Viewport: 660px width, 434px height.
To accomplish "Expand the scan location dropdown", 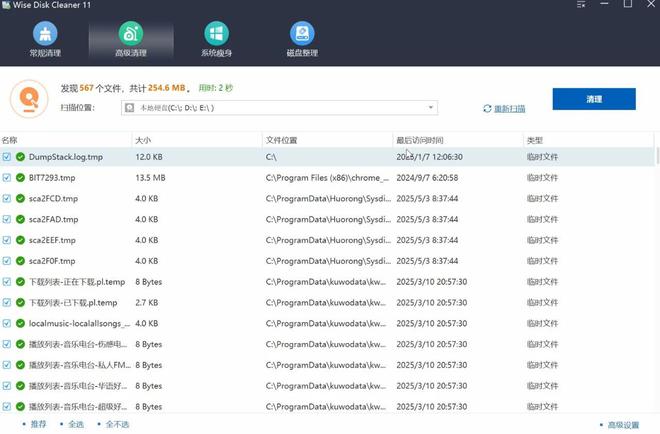I will point(431,108).
